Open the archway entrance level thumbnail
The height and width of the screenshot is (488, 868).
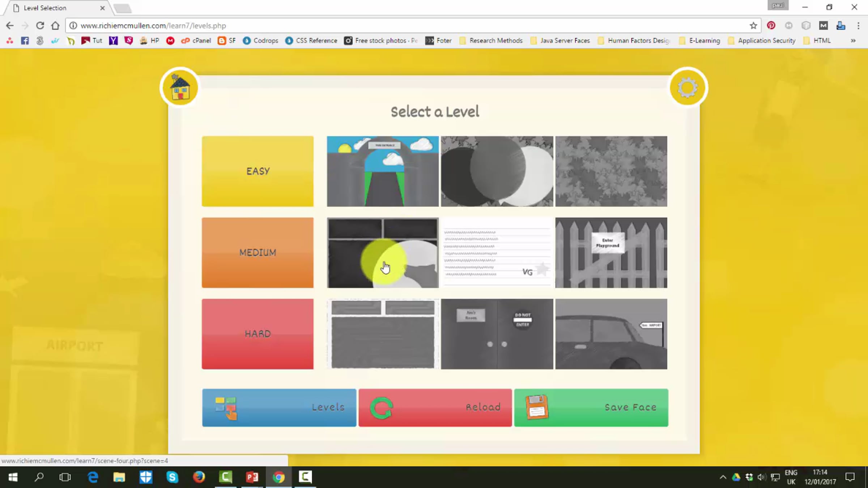coord(383,171)
